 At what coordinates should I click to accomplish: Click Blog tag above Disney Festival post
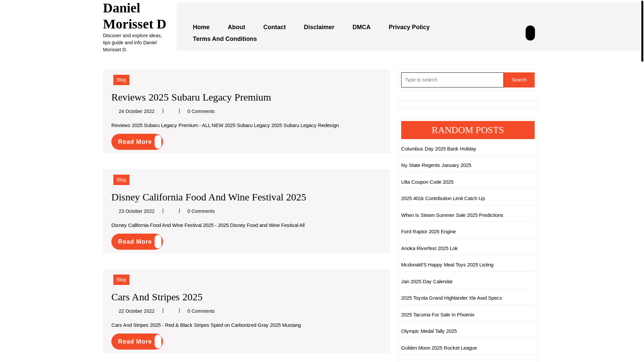[121, 180]
